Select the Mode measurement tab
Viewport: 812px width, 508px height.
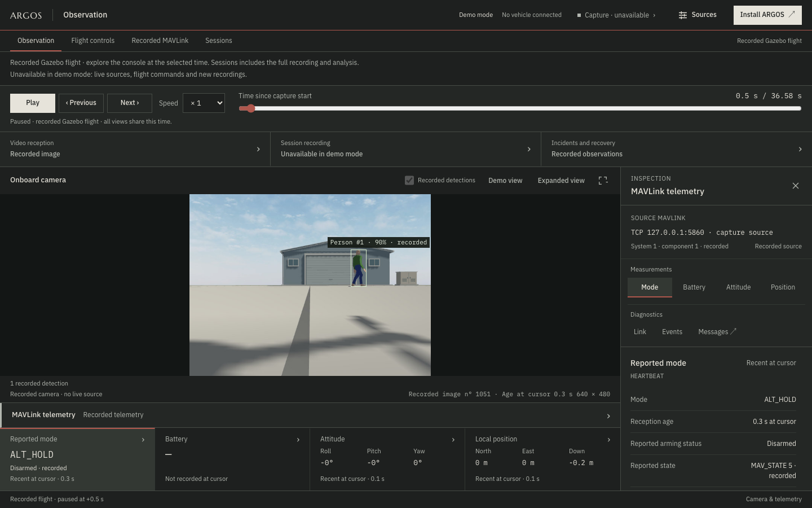coord(650,287)
